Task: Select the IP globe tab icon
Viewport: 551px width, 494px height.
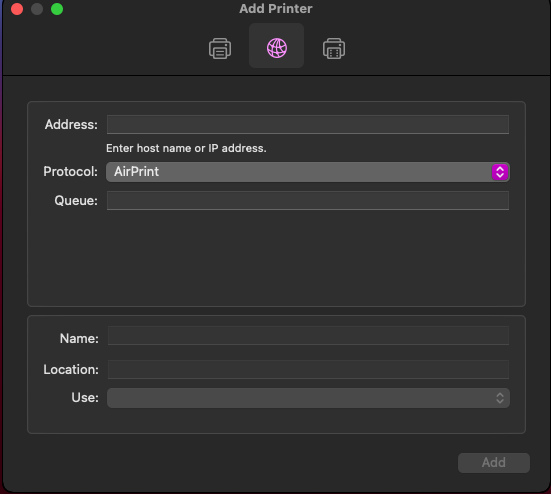Action: 277,48
